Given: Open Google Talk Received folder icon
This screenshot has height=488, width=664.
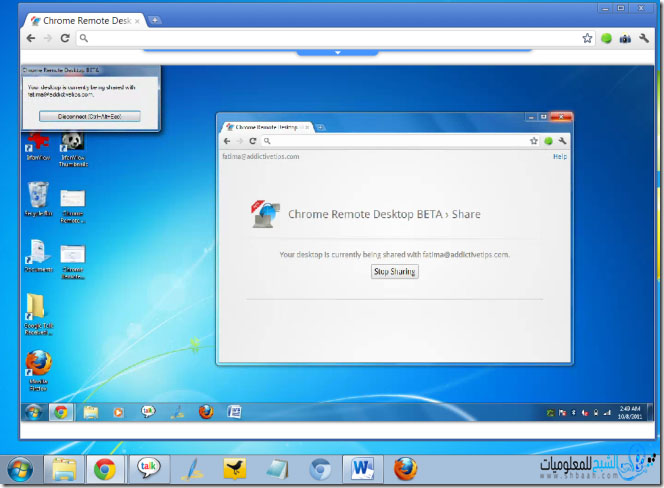Looking at the screenshot, I should click(38, 314).
